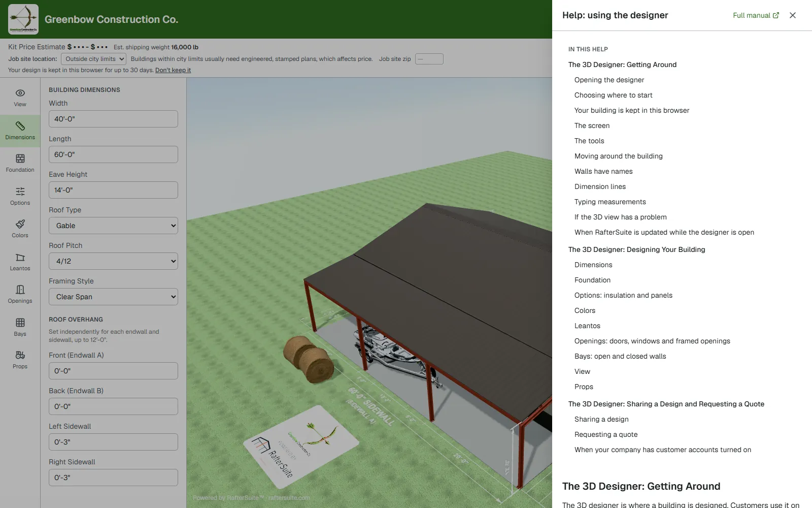
Task: Go to 'Sharing a Design and Requesting a Quote' section
Action: click(x=666, y=404)
